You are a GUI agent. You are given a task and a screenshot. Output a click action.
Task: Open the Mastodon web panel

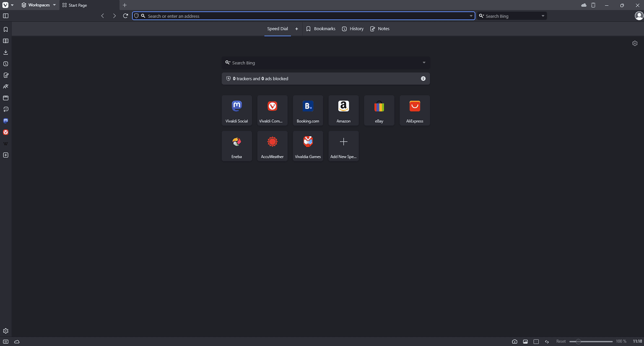pos(6,121)
